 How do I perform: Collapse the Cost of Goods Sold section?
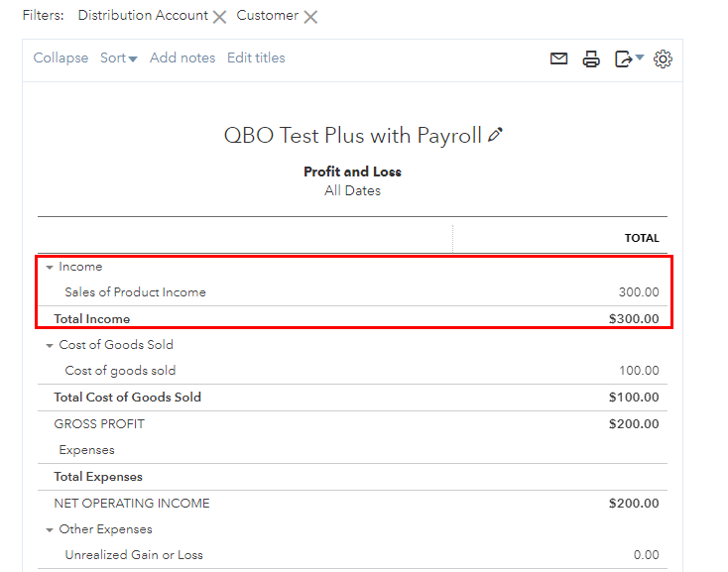(x=50, y=346)
